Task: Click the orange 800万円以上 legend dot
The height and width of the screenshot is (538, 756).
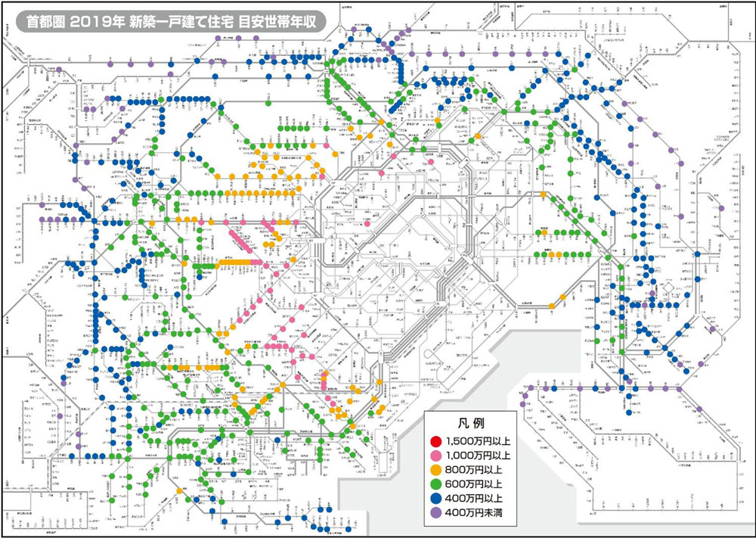Action: point(434,471)
